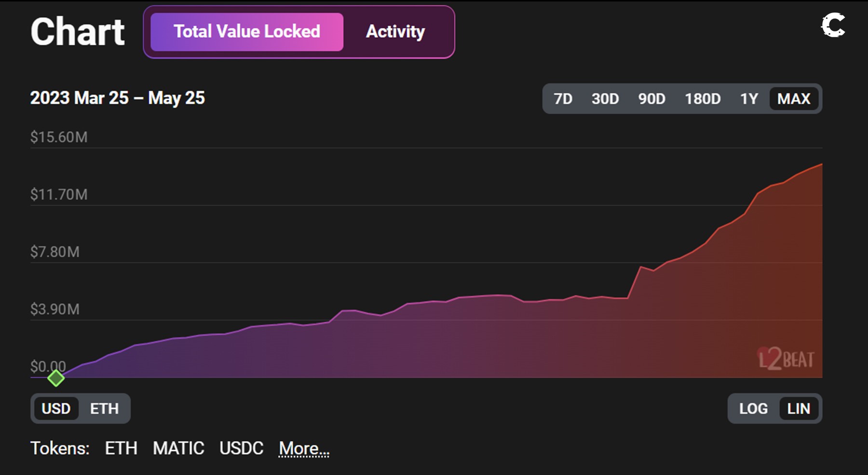
Task: Filter chart by MATIC token
Action: [x=178, y=448]
